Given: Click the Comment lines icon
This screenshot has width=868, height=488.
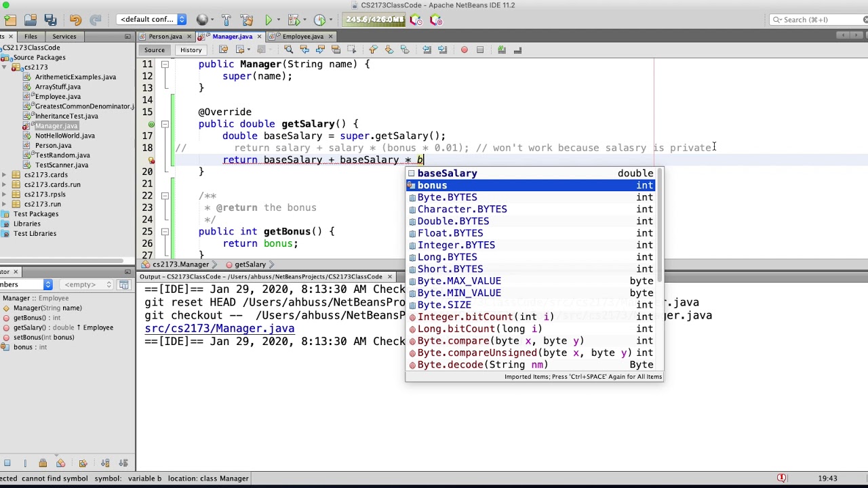Looking at the screenshot, I should click(502, 49).
